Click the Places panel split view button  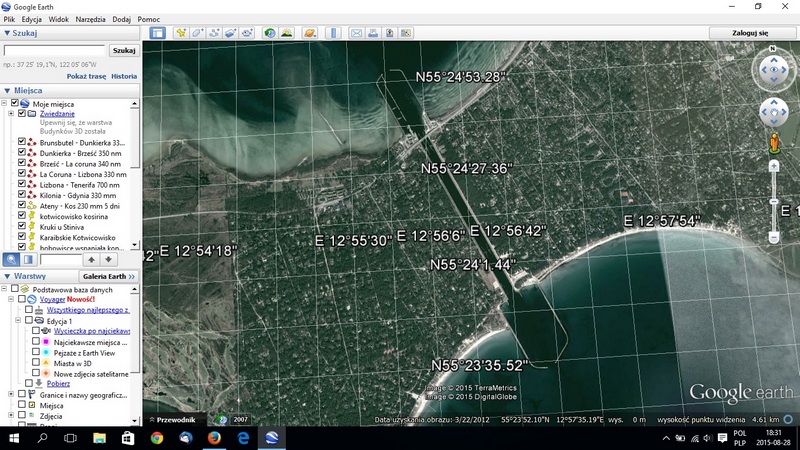coord(28,259)
